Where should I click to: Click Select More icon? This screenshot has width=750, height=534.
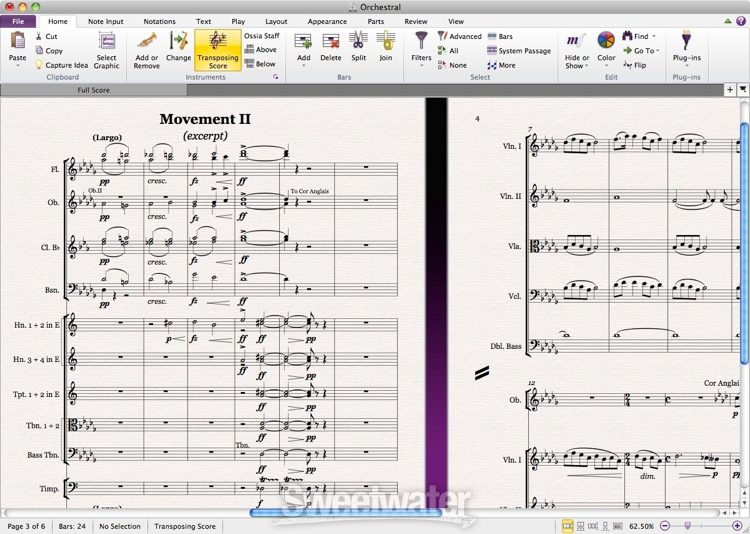point(492,65)
